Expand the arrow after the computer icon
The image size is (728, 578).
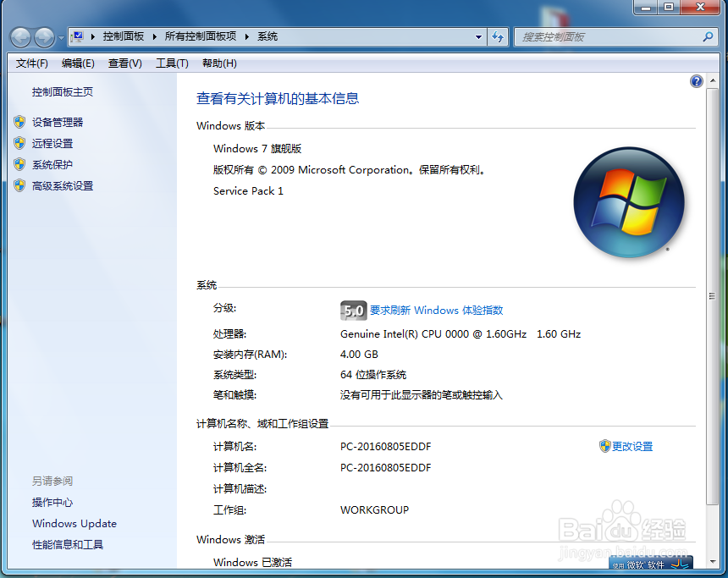(x=92, y=36)
